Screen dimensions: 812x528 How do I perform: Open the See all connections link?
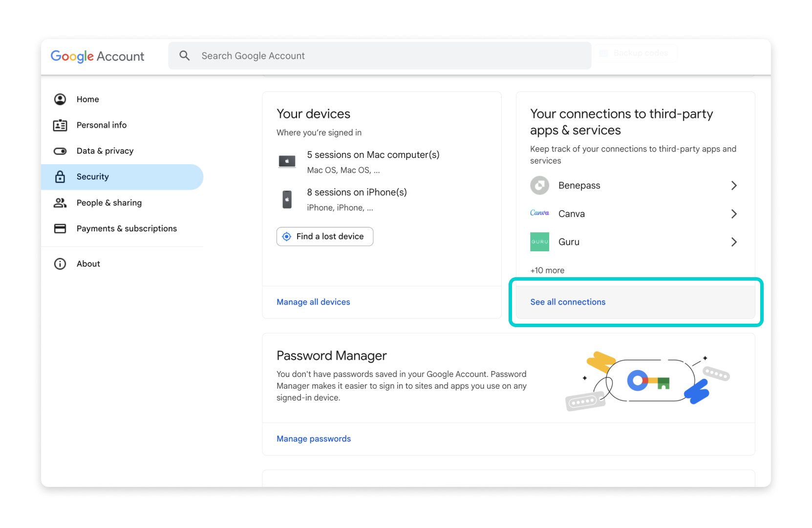click(568, 302)
